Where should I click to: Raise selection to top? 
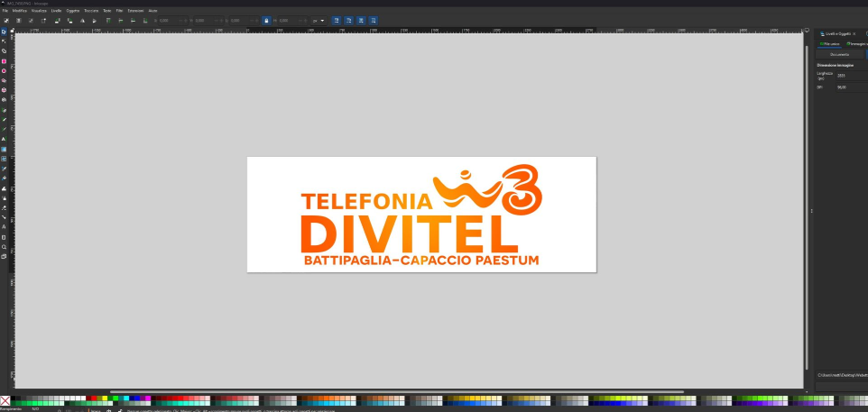click(108, 21)
